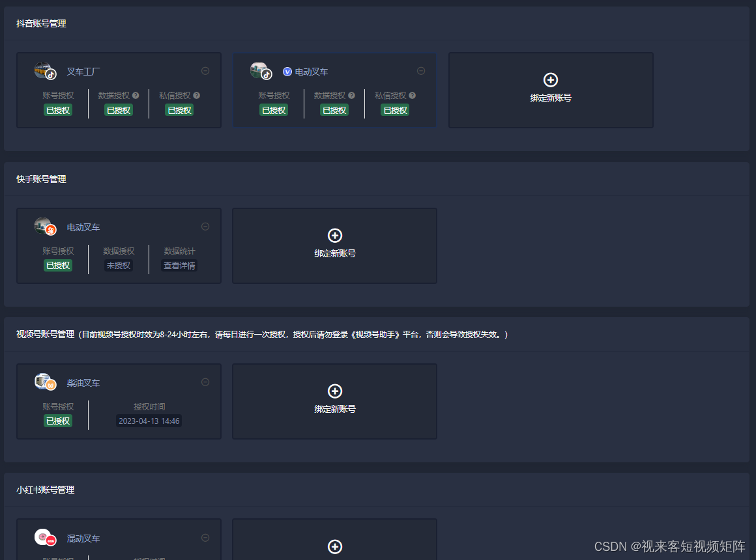Click the 柴油叉车 account avatar

click(x=46, y=382)
